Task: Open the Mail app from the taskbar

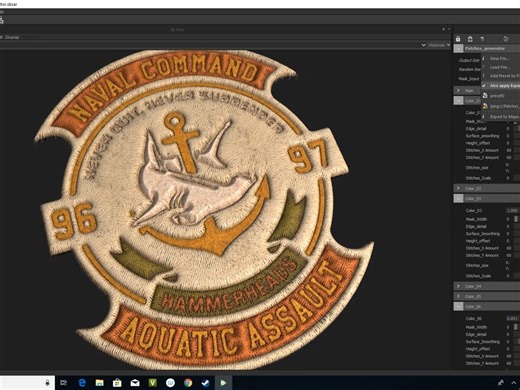Action: pyautogui.click(x=135, y=383)
